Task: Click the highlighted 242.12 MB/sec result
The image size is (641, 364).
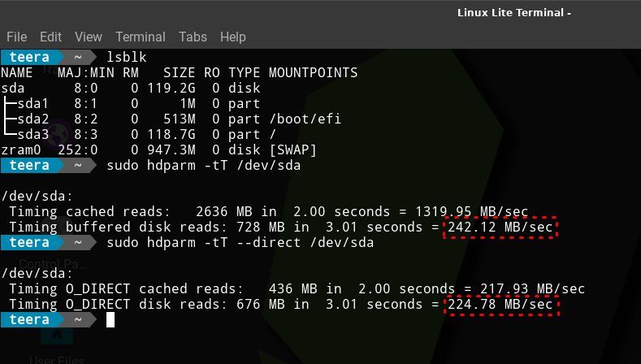Action: click(500, 227)
